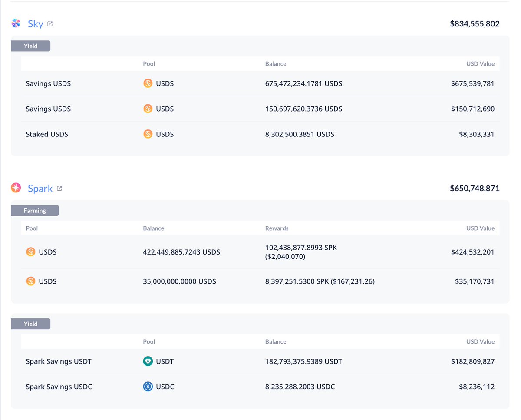
Task: Click the Spark Savings USDT row label
Action: [59, 361]
